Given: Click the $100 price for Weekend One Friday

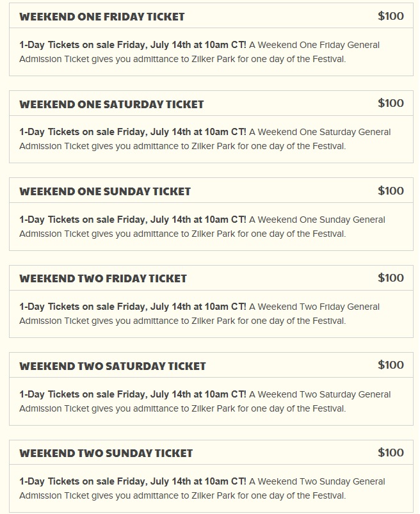Looking at the screenshot, I should coord(391,16).
